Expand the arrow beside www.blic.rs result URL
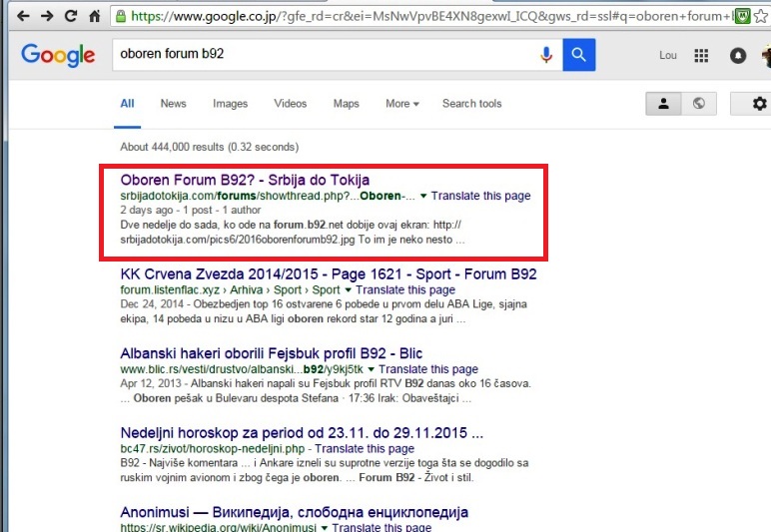 [372, 369]
